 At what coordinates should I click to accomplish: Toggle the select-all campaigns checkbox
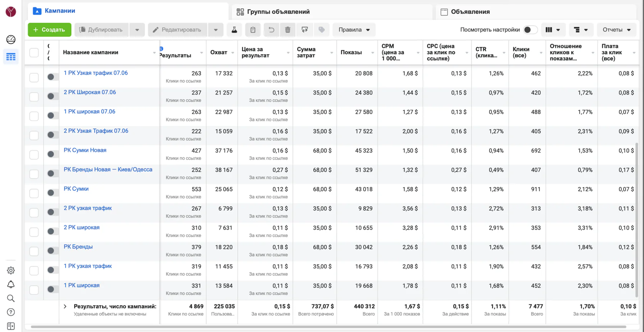[34, 52]
